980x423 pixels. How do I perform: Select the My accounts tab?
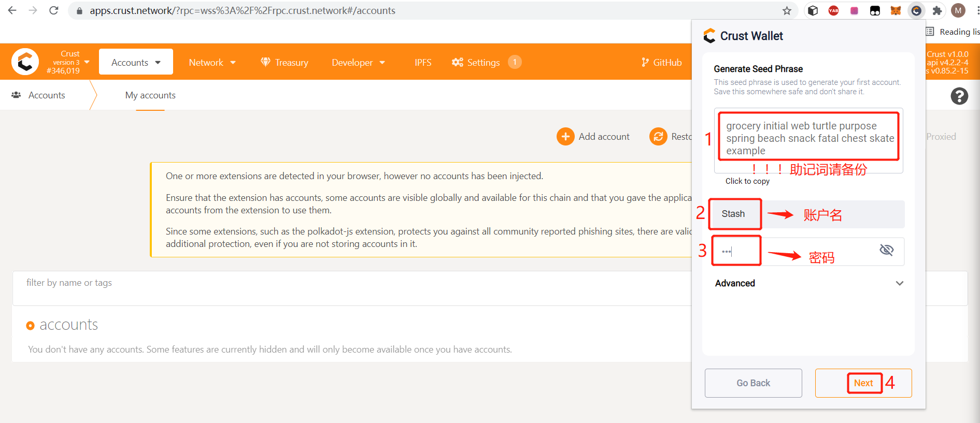[x=150, y=95]
